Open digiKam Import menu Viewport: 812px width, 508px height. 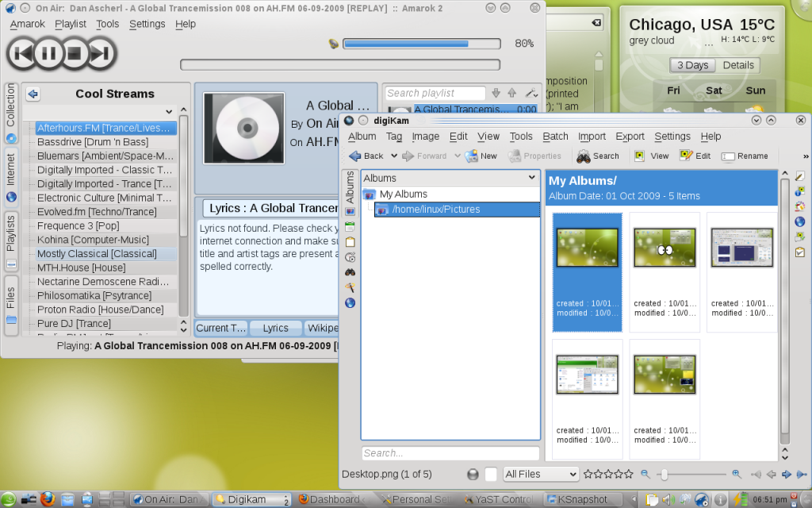pyautogui.click(x=592, y=137)
